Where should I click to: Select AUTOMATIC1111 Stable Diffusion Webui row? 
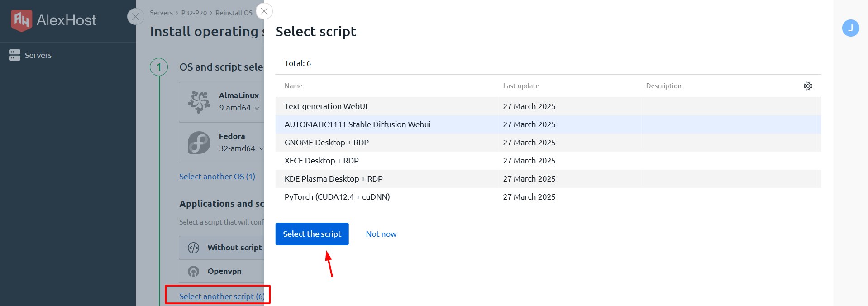coord(548,124)
